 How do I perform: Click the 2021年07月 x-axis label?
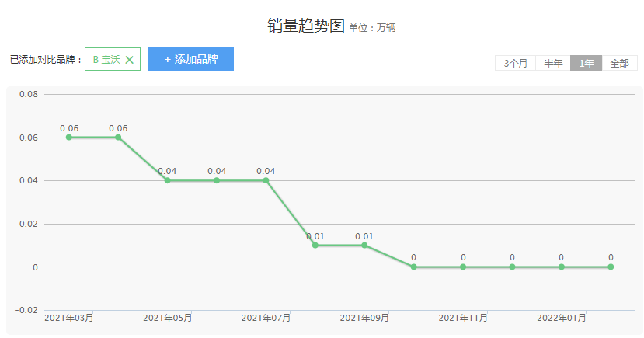(266, 319)
